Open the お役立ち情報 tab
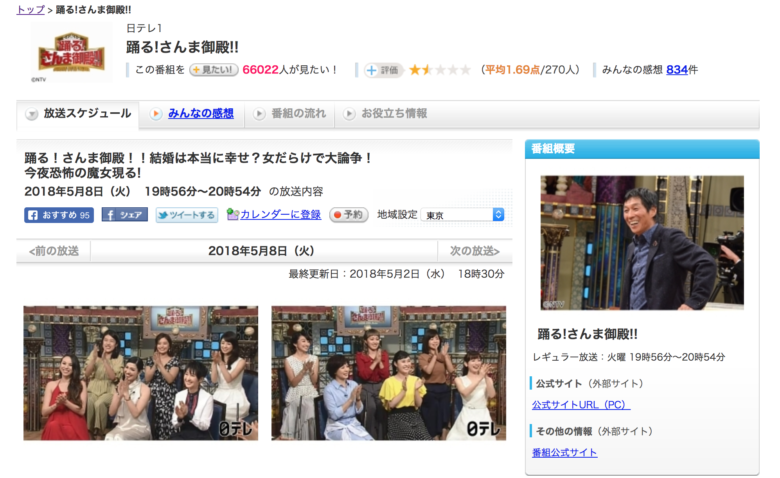Viewport: 780px width, 478px height. [394, 113]
